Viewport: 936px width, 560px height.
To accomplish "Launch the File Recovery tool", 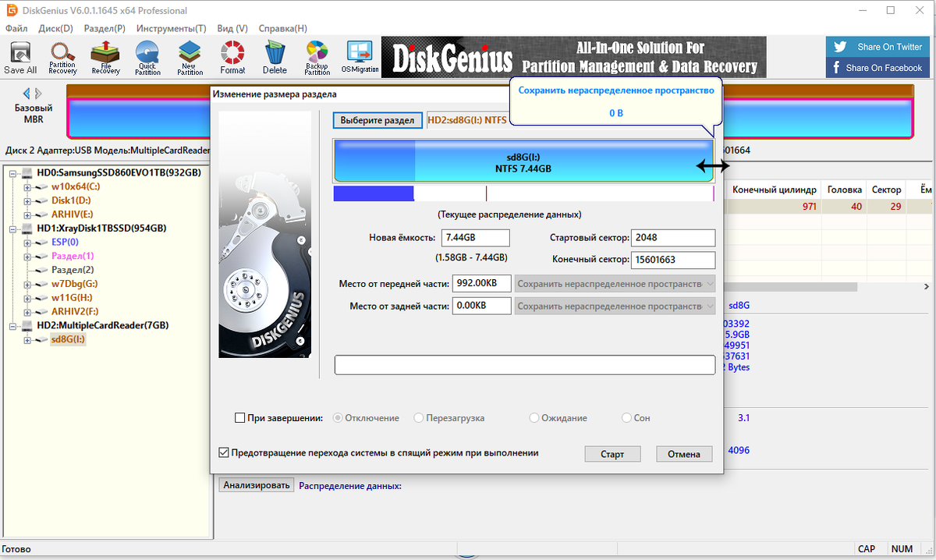I will click(105, 58).
